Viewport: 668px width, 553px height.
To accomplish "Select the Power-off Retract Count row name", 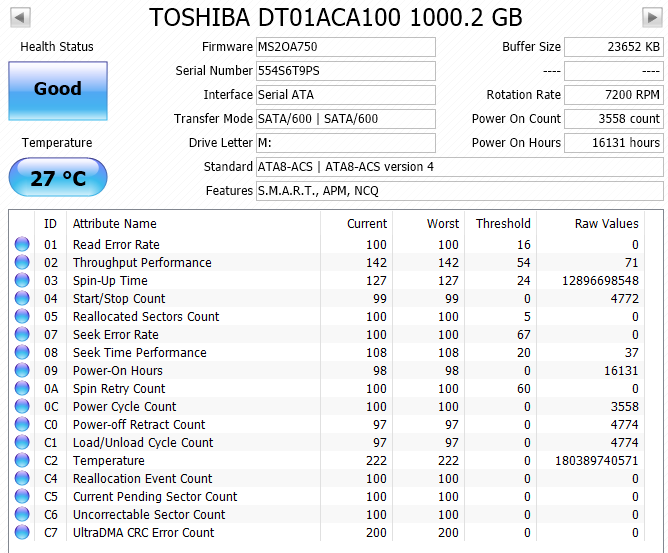I will 139,424.
